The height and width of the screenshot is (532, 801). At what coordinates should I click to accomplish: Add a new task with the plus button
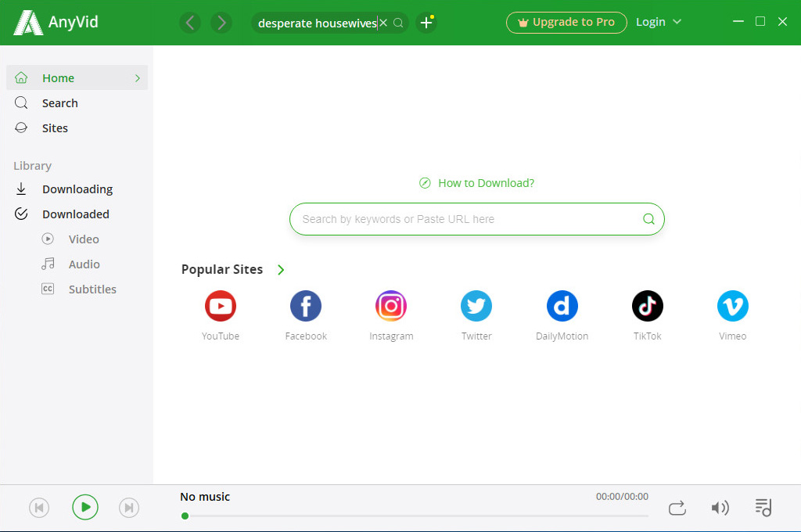(426, 23)
